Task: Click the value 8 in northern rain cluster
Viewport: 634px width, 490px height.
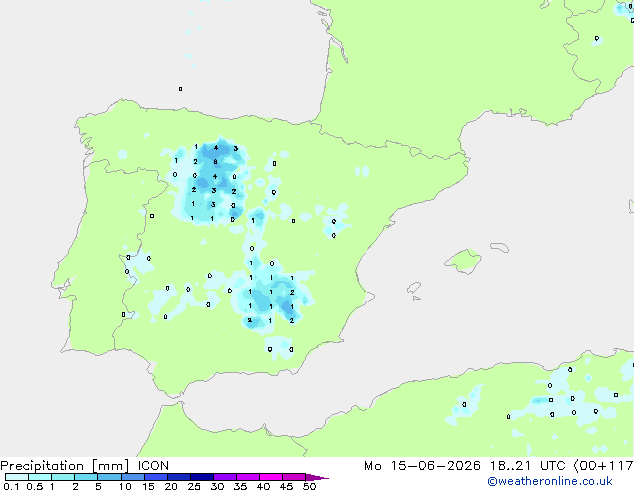Action: coord(215,162)
